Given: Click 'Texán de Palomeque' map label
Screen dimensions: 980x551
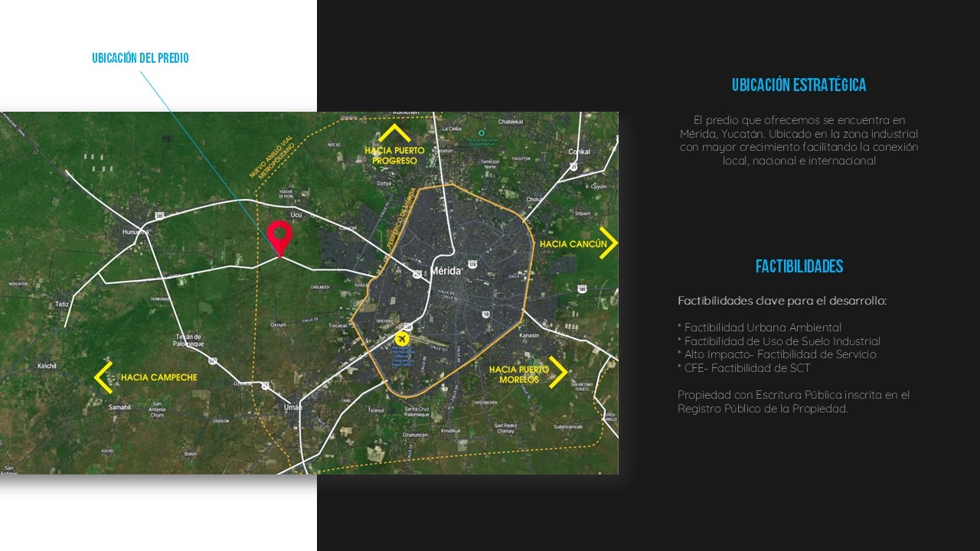Looking at the screenshot, I should [x=188, y=340].
